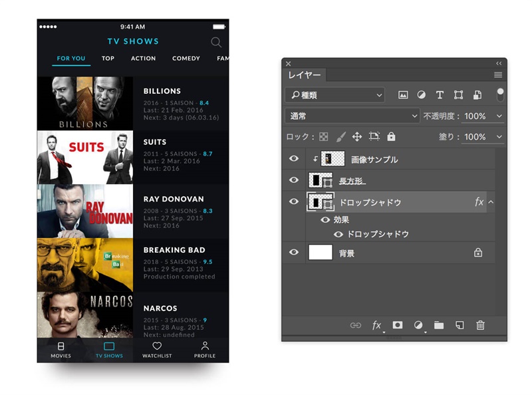Select the レイヤー panel tab

point(305,75)
